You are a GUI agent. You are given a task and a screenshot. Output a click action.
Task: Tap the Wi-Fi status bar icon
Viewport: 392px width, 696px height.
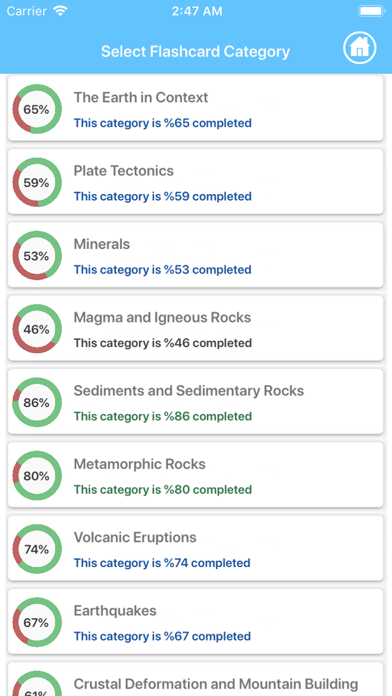tap(59, 11)
